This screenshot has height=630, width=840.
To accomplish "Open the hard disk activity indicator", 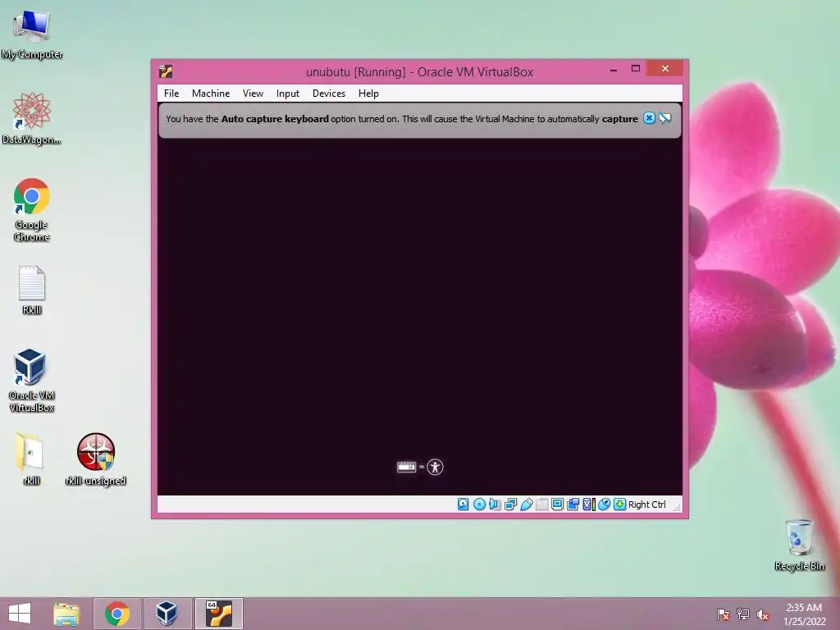I will click(x=463, y=504).
